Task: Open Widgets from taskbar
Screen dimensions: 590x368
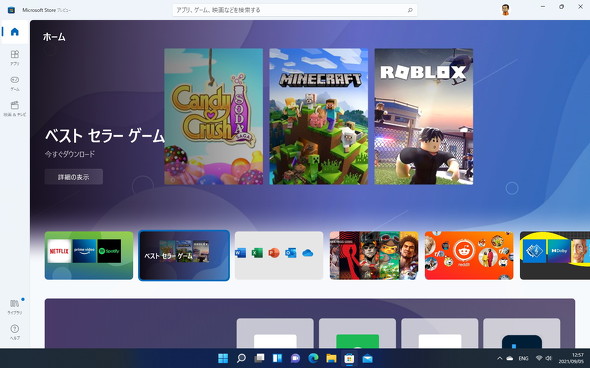Action: pos(277,358)
